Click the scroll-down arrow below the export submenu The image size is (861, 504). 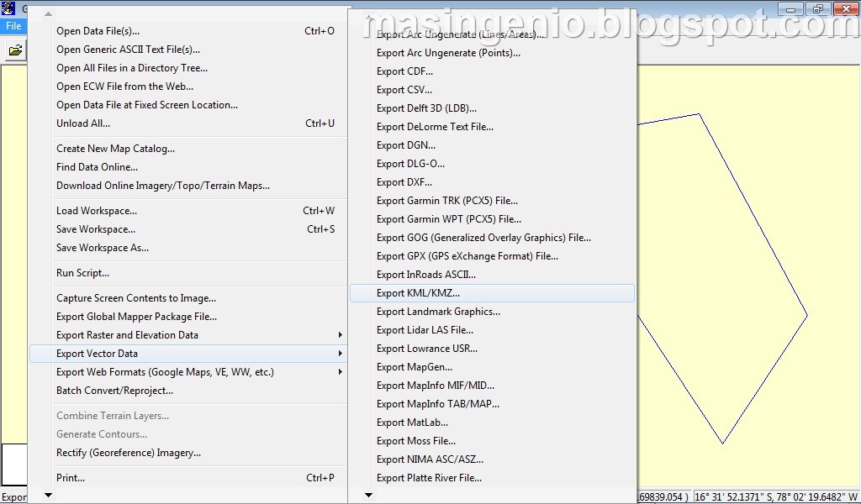367,495
